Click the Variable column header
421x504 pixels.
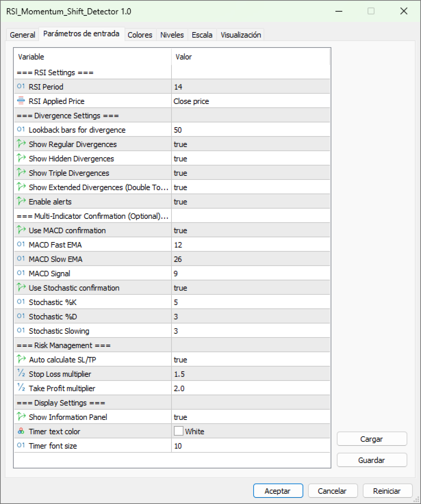tap(92, 57)
